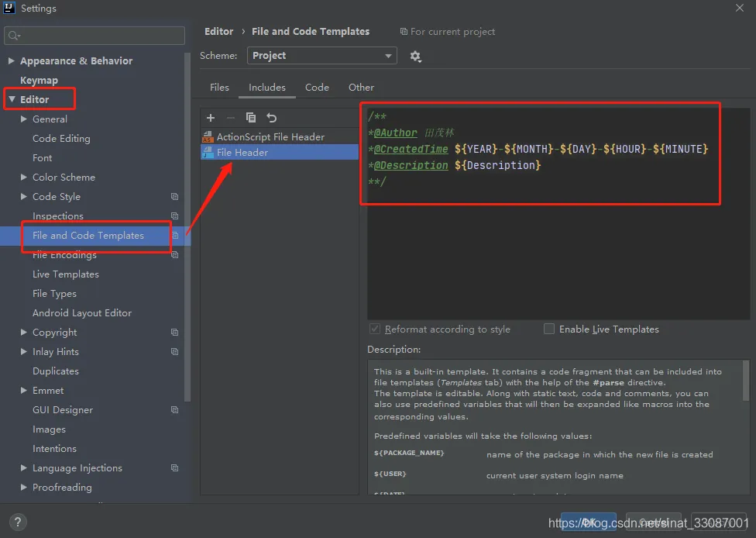Image resolution: width=756 pixels, height=538 pixels.
Task: Open Code Editing settings
Action: pyautogui.click(x=61, y=139)
